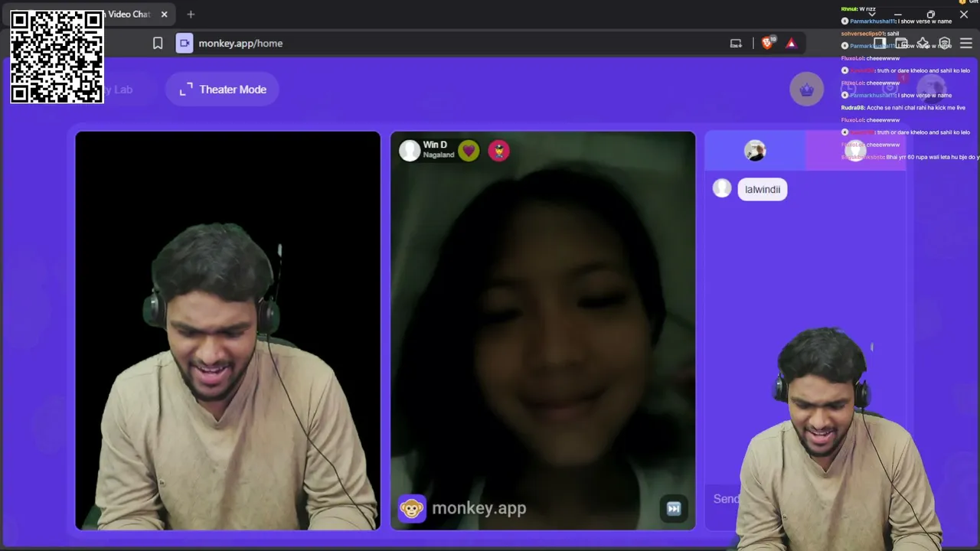Click the Send message input field
Viewport: 980px width, 551px height.
point(804,499)
